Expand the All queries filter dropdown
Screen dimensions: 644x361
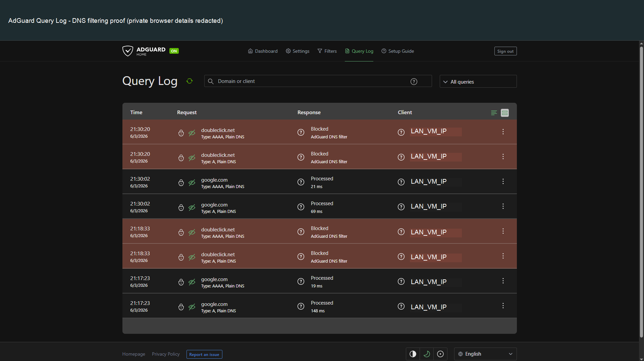pos(478,82)
